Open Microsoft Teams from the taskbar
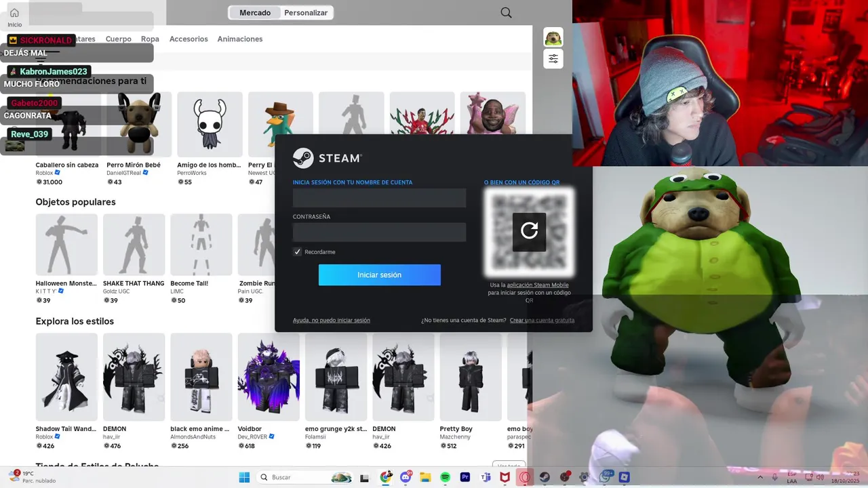The image size is (868, 488). click(485, 477)
